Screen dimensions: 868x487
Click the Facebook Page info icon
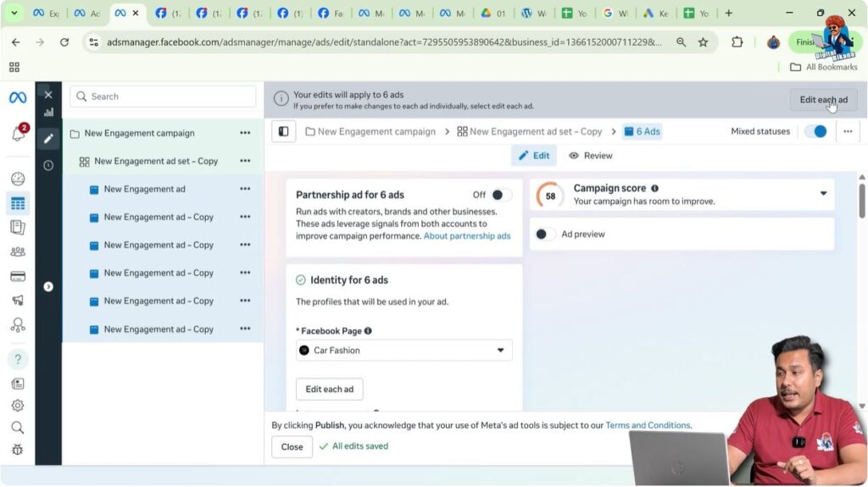[368, 331]
